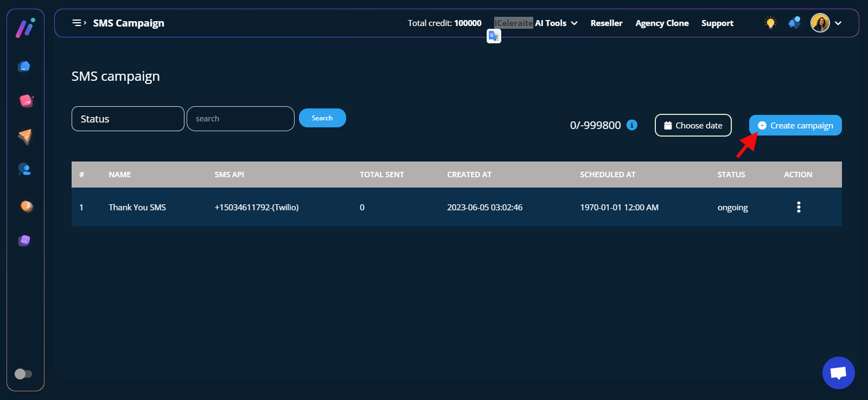Open the Status filter dropdown

127,119
